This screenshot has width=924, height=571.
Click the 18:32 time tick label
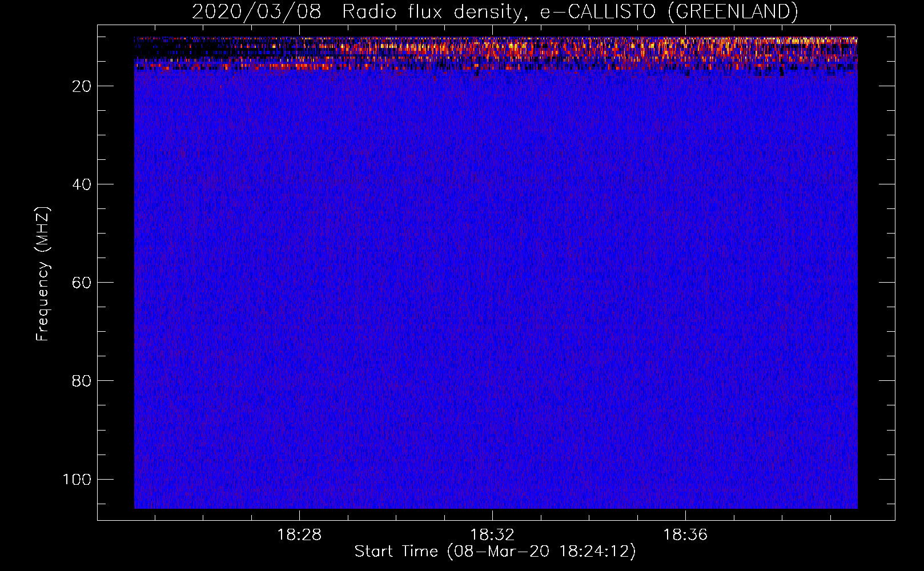(x=492, y=535)
